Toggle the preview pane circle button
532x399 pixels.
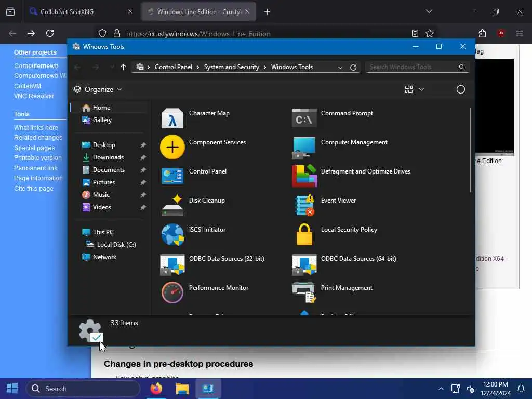click(460, 89)
